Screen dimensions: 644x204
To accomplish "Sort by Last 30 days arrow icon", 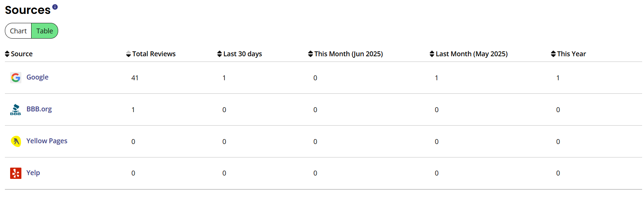I will tap(220, 54).
